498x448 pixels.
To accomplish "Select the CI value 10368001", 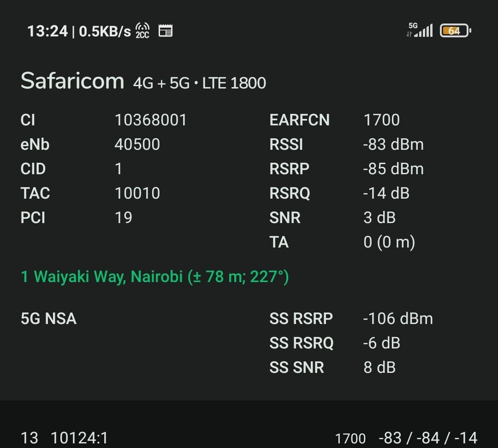I will (x=150, y=120).
